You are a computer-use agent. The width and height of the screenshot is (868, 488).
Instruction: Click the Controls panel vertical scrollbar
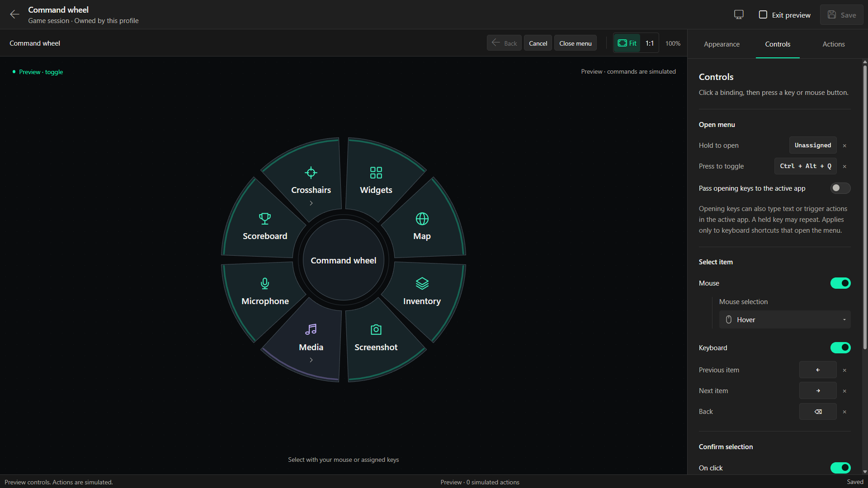click(865, 208)
